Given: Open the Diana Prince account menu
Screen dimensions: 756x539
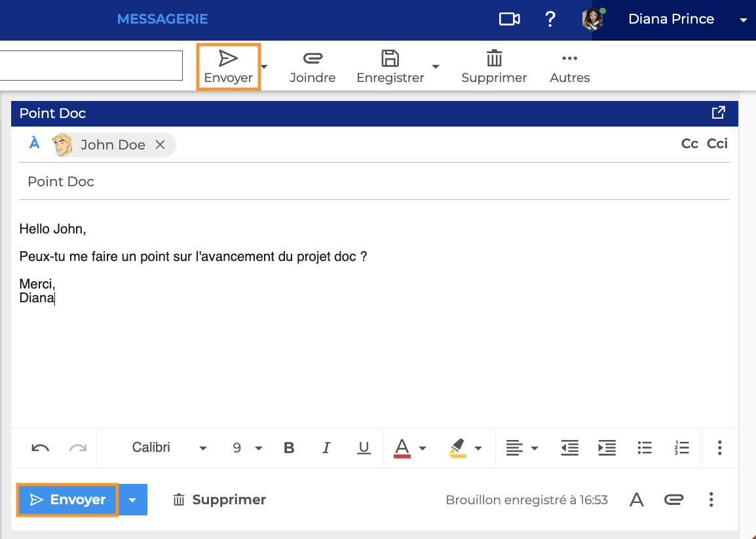Looking at the screenshot, I should tap(681, 20).
